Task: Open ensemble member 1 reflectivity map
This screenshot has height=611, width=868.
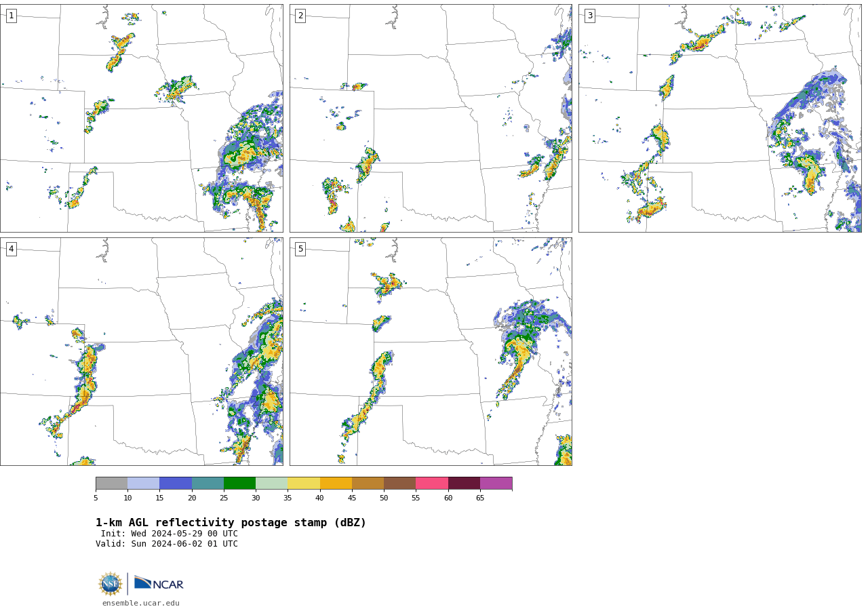Action: coord(141,118)
